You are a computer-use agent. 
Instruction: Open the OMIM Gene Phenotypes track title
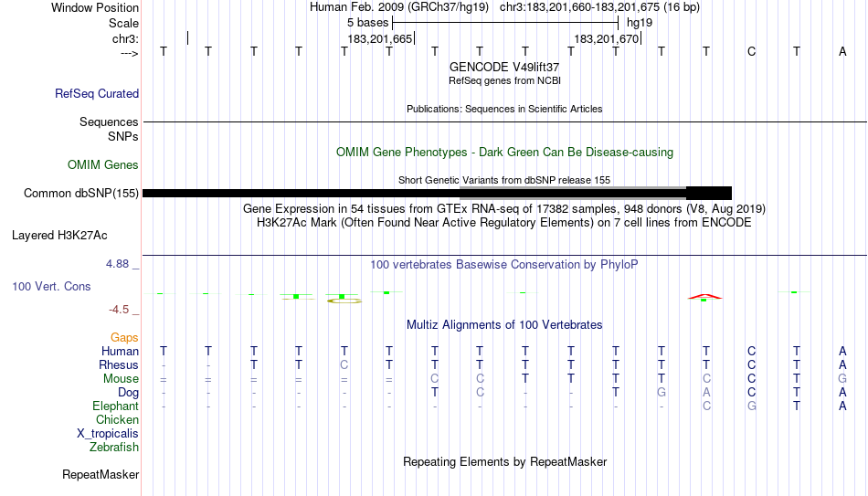coord(505,153)
